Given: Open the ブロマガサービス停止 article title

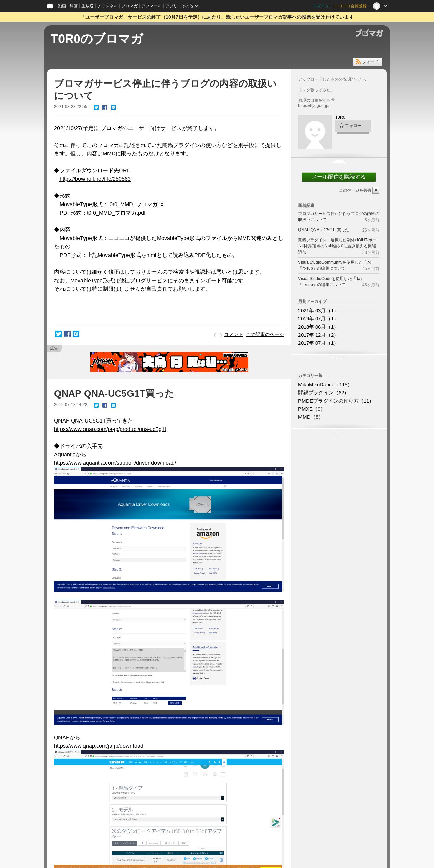Looking at the screenshot, I should (166, 90).
